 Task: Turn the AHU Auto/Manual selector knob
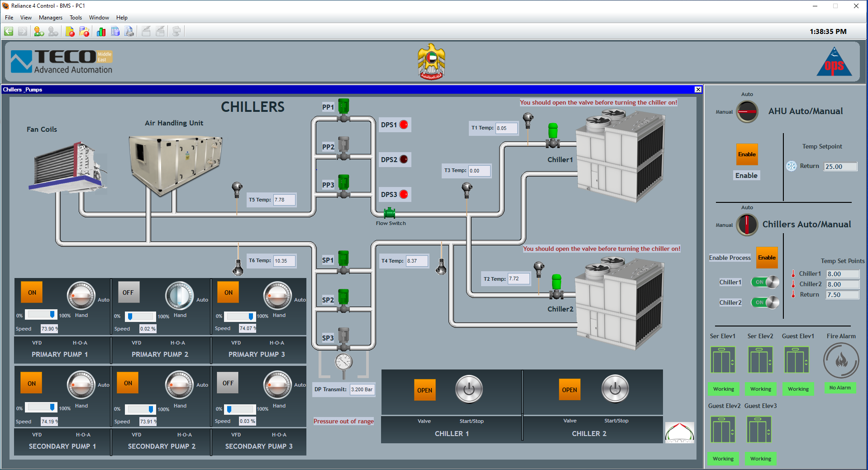click(x=747, y=111)
